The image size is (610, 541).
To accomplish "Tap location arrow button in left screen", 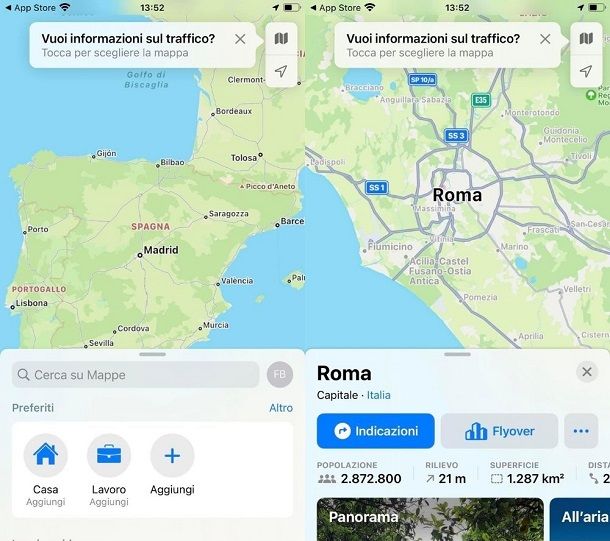I will click(x=281, y=71).
